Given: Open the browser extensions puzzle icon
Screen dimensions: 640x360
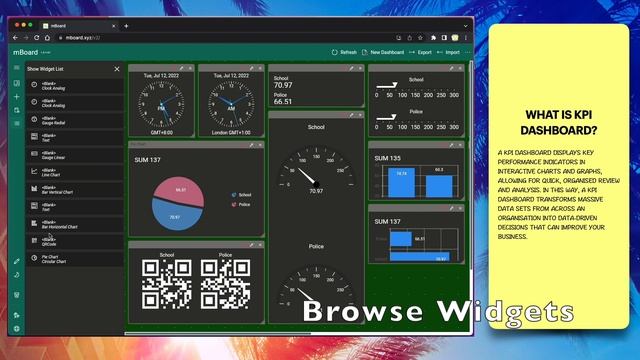Looking at the screenshot, I should click(x=433, y=38).
